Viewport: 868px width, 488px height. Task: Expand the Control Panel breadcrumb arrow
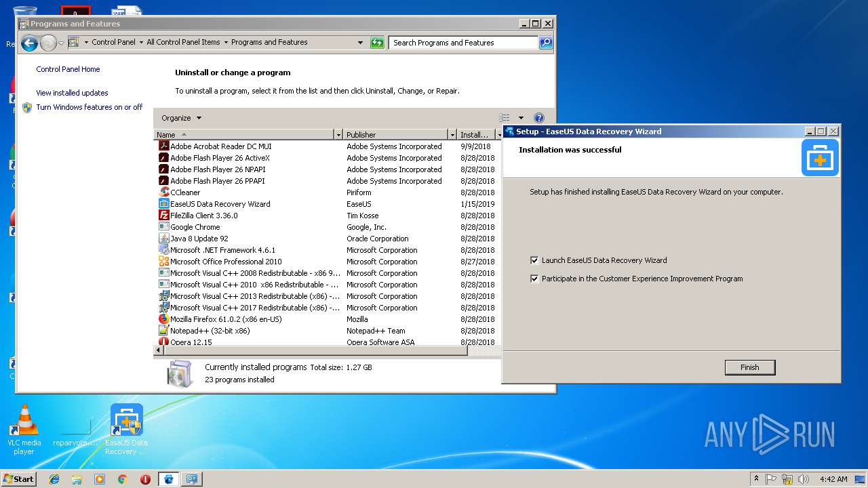point(141,42)
